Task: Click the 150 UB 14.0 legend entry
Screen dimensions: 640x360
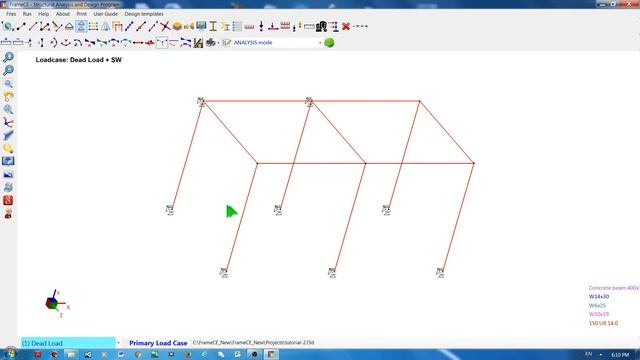Action: (x=603, y=323)
